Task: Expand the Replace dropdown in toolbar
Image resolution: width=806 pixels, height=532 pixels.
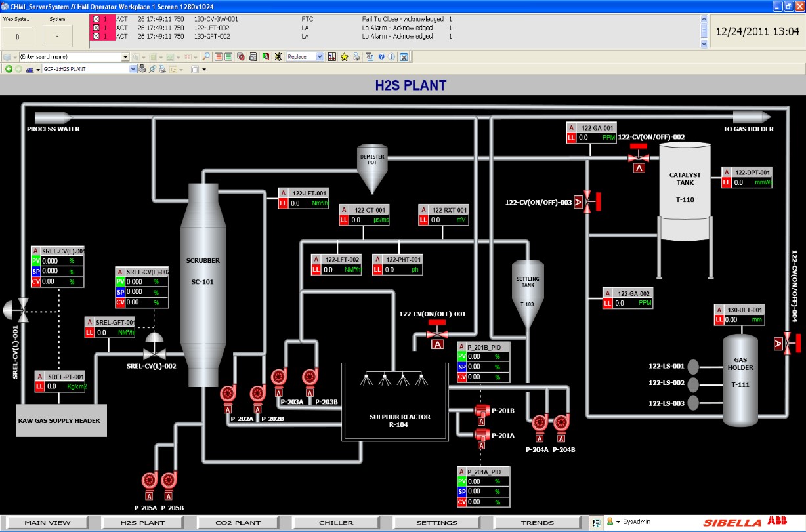Action: [x=320, y=57]
